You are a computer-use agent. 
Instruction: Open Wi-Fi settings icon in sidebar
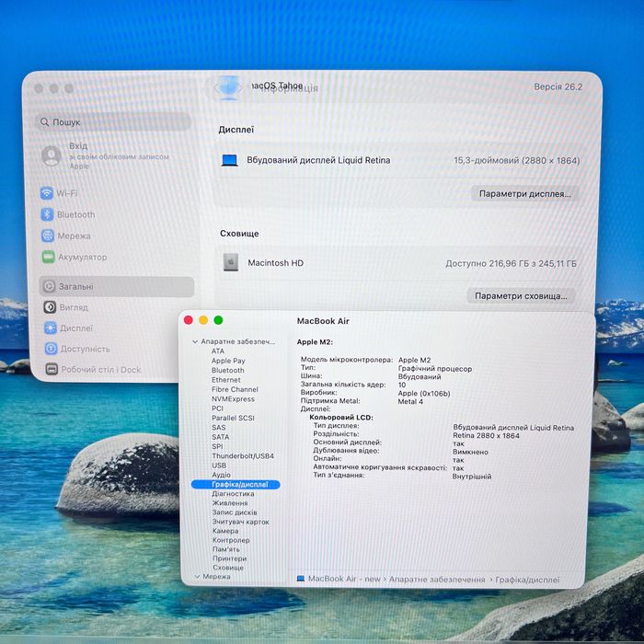(47, 193)
